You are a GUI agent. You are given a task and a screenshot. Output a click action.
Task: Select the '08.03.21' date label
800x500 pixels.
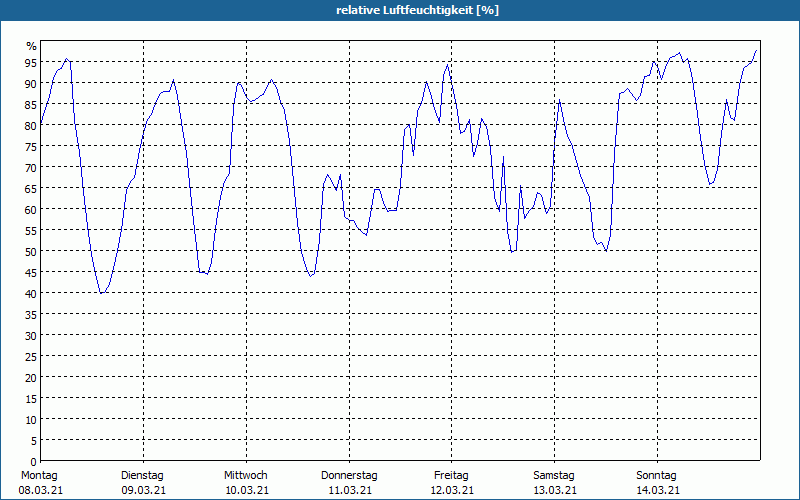click(x=41, y=490)
